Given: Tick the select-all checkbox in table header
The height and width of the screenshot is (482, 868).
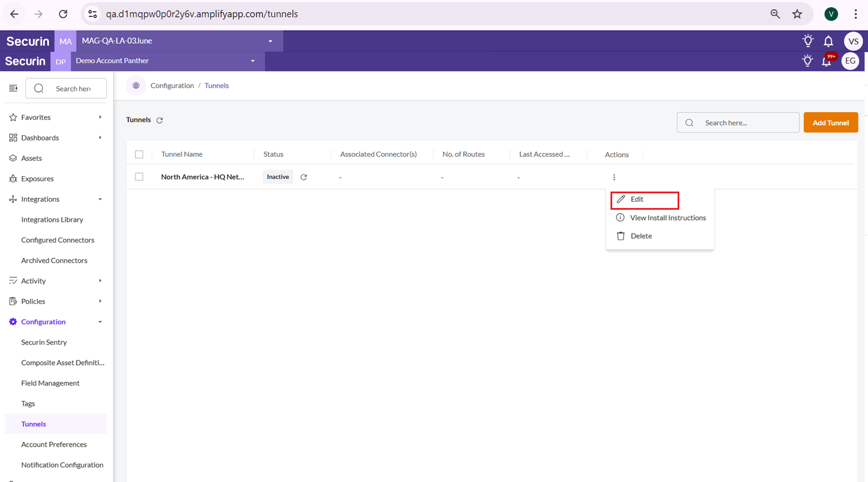Looking at the screenshot, I should point(139,154).
